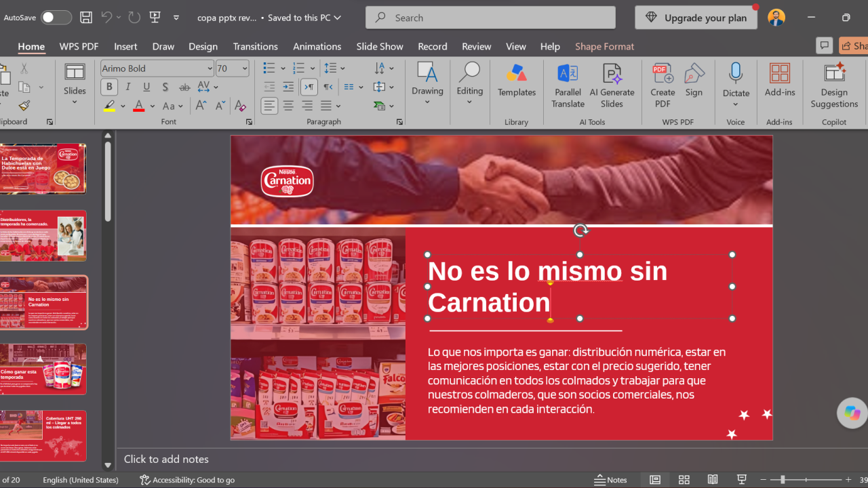Open Add-ins gallery
The image size is (868, 488).
pos(780,80)
